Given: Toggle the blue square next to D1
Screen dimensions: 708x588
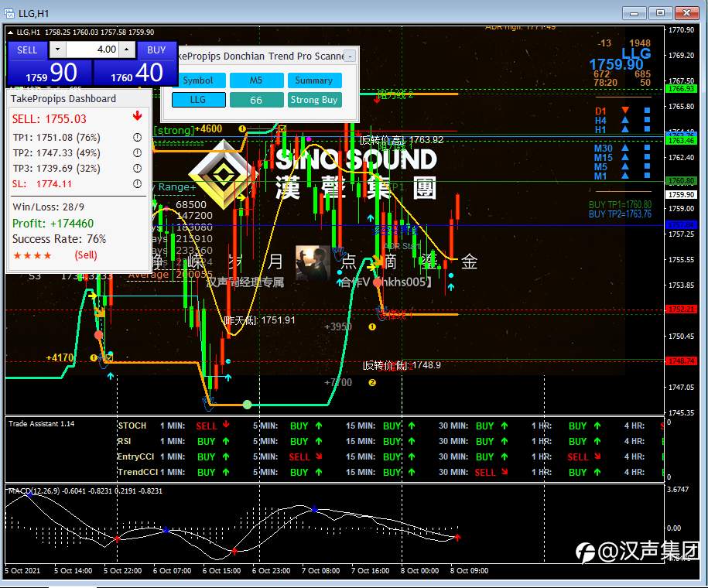Looking at the screenshot, I should pyautogui.click(x=647, y=110).
